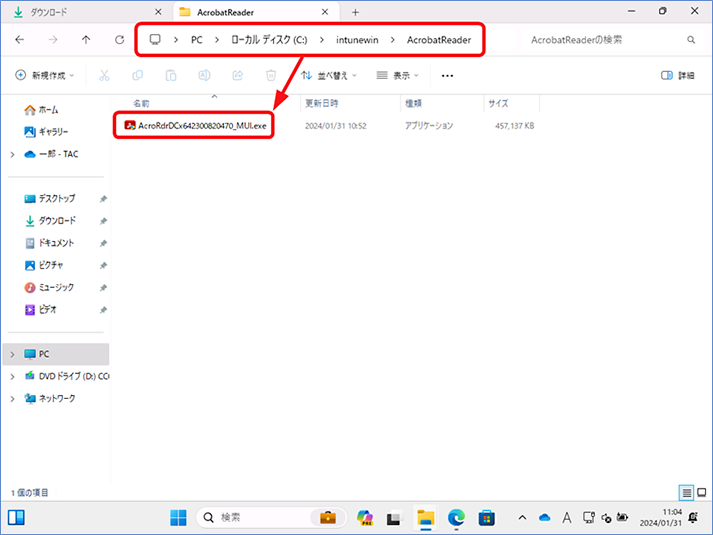Open the See more three-dots menu
Screen dimensions: 713x535
point(447,76)
